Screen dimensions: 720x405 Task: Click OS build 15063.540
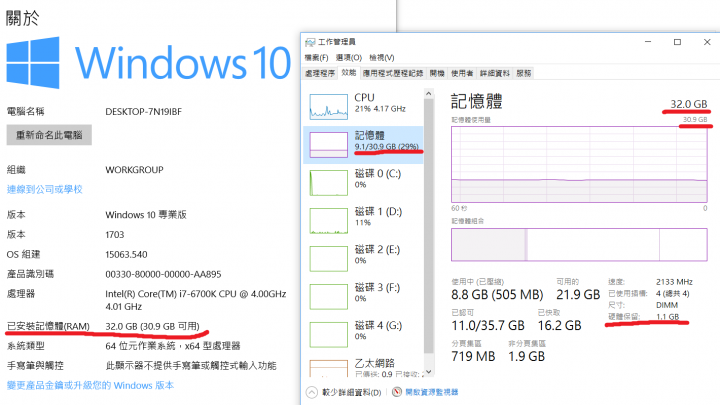point(126,254)
